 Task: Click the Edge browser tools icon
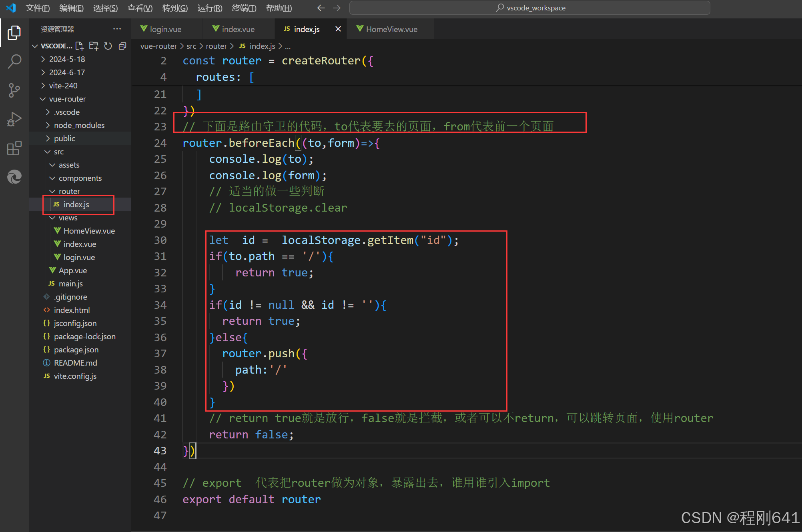click(x=14, y=177)
